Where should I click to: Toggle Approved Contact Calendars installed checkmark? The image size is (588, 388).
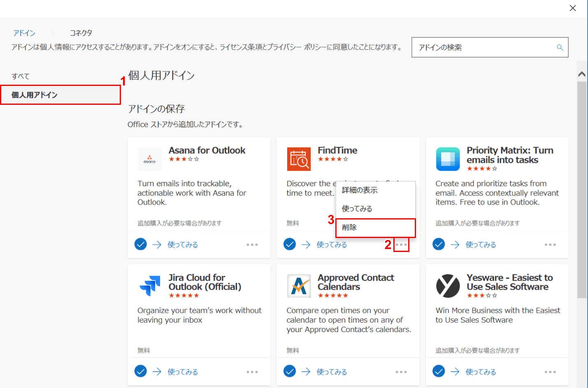point(290,371)
